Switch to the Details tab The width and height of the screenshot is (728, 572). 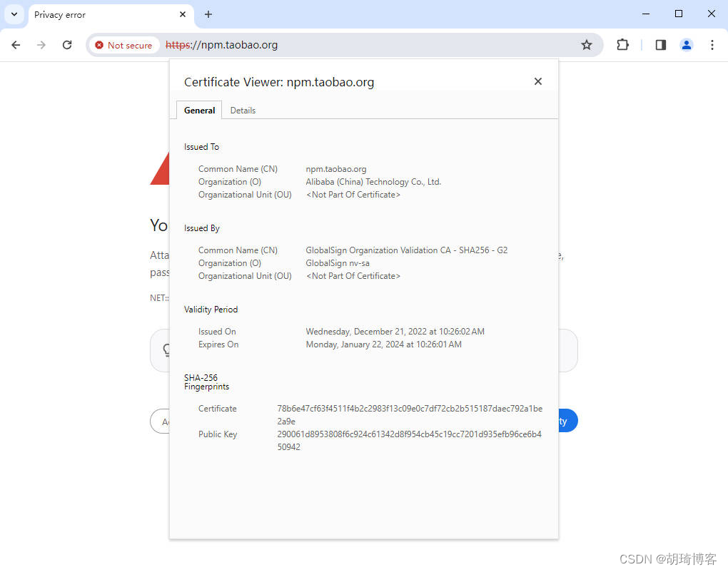tap(243, 111)
